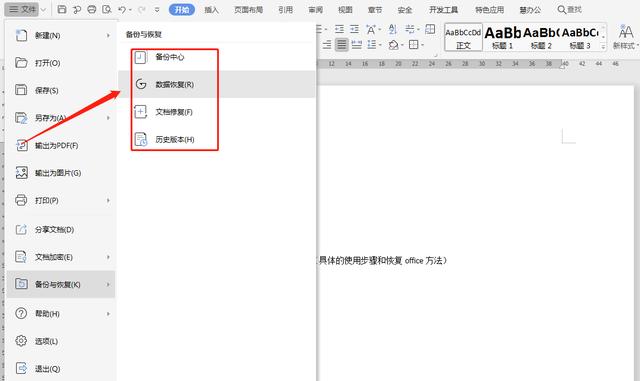The width and height of the screenshot is (640, 381).
Task: Click the Print Preview icon in quick access toolbar
Action: (107, 9)
